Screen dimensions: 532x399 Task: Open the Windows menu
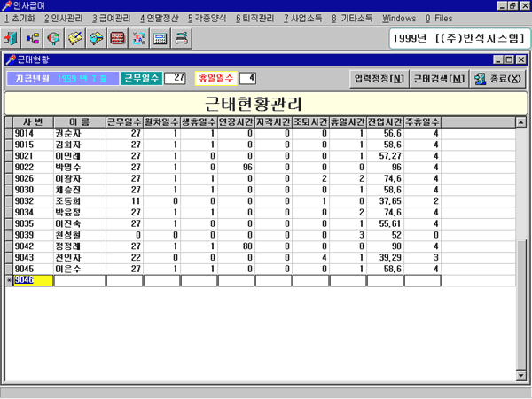pyautogui.click(x=399, y=18)
